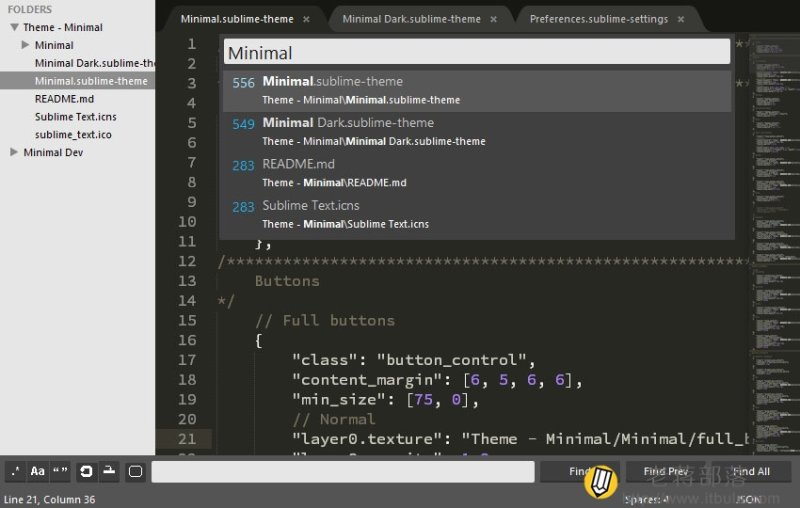Click the find text input field
The image size is (800, 508).
pyautogui.click(x=343, y=471)
